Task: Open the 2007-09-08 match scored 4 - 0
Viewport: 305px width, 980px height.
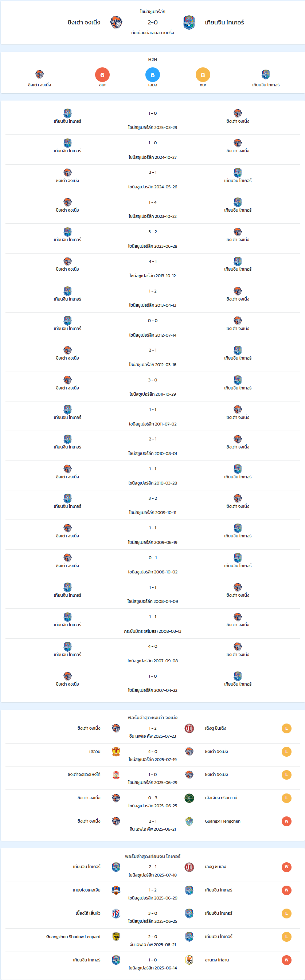Action: [x=152, y=653]
